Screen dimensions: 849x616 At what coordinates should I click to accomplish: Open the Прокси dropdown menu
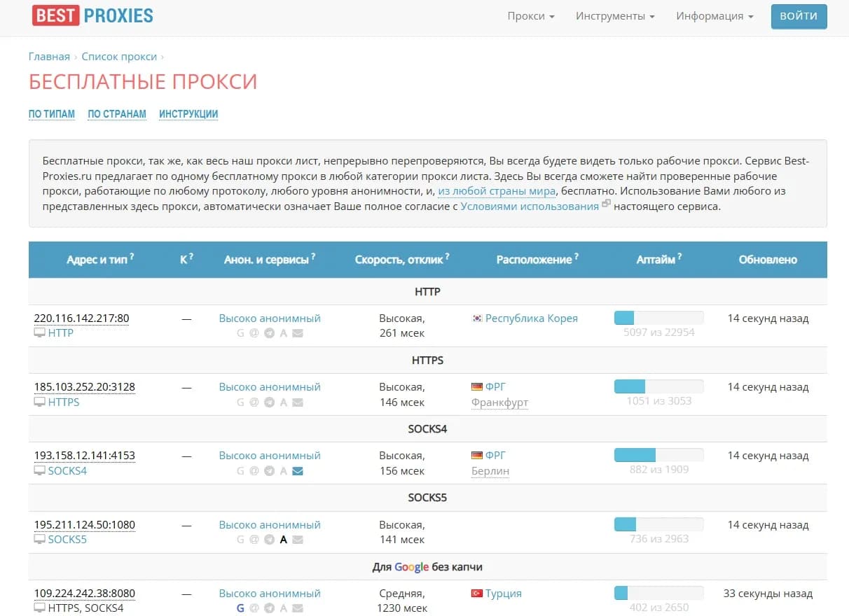(x=530, y=16)
